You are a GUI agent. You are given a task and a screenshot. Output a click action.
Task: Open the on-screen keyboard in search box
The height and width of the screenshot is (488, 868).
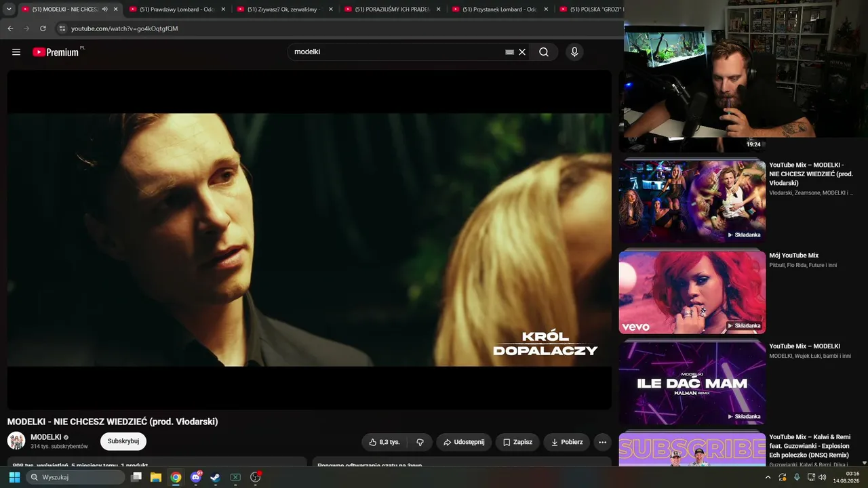(x=510, y=52)
